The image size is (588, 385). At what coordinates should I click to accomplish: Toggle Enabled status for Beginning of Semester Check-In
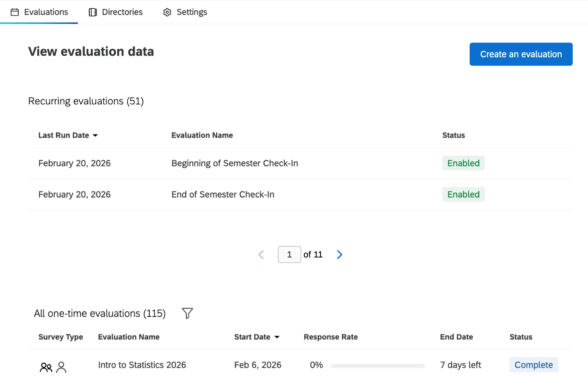pyautogui.click(x=463, y=163)
